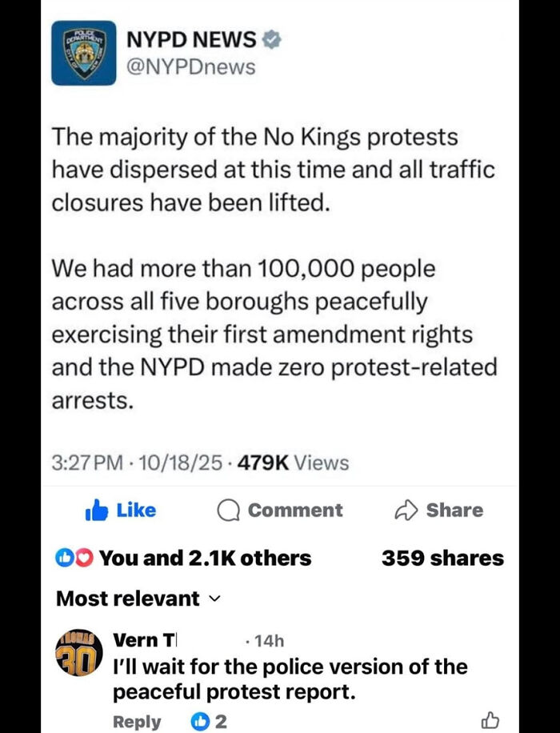Click the blue thumbs-up reaction icon

tap(65, 558)
